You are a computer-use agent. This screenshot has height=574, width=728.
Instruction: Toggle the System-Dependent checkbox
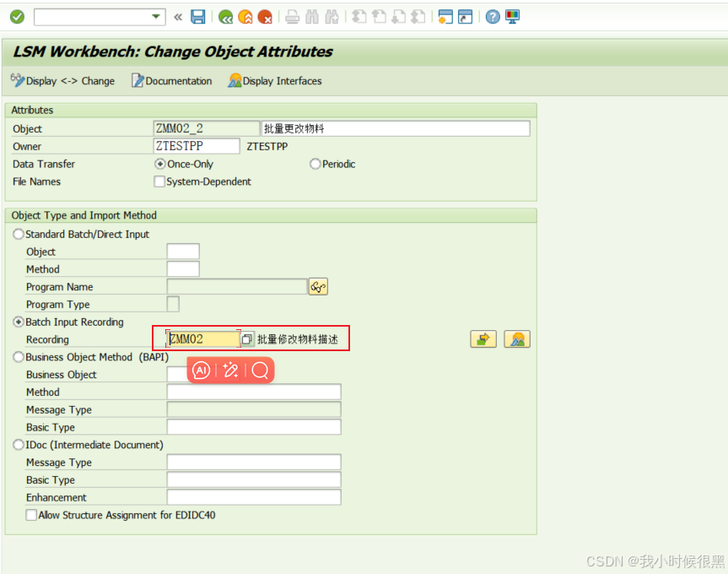tap(159, 181)
